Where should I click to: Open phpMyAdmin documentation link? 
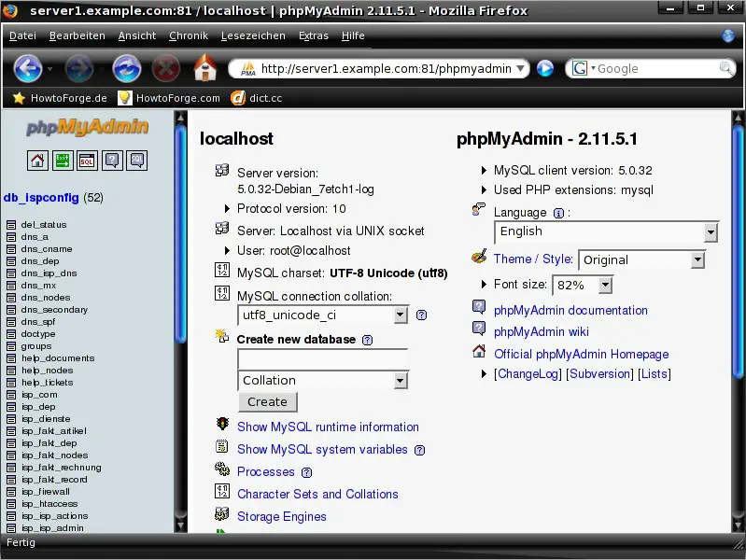(570, 310)
